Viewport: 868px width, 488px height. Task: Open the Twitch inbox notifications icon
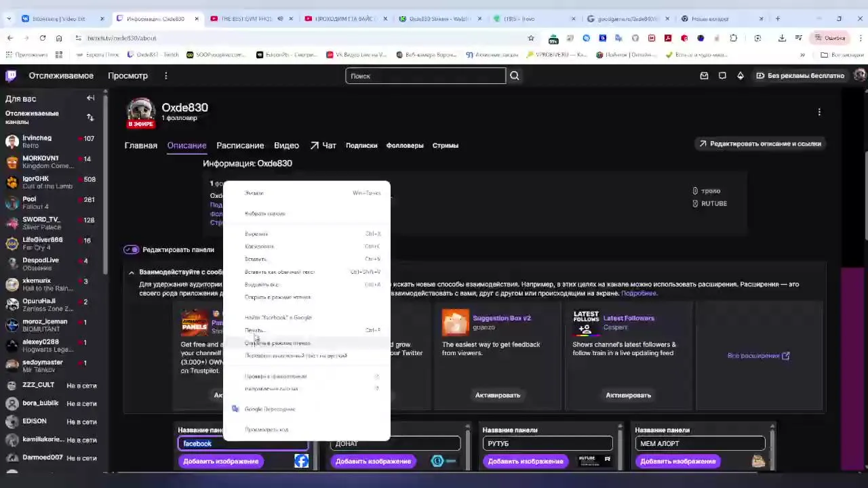pyautogui.click(x=704, y=76)
